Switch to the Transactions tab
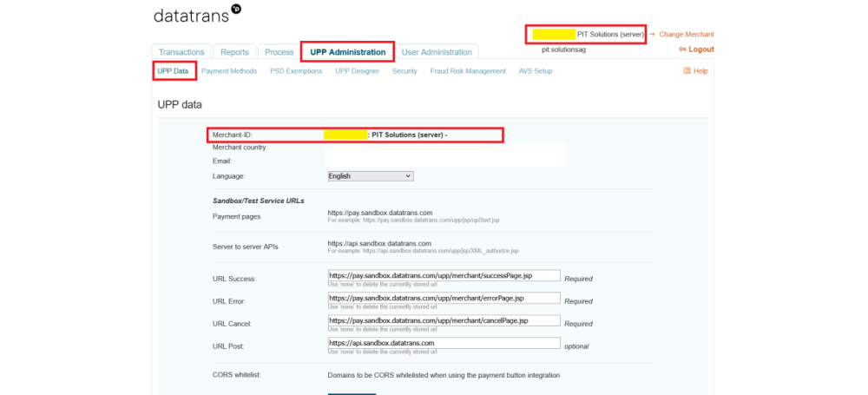 coord(181,52)
